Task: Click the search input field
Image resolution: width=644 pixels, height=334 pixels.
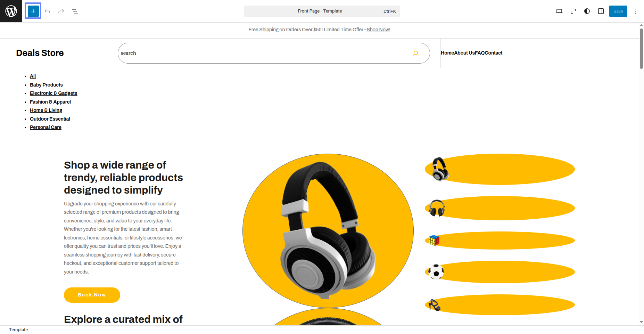Action: pos(264,53)
